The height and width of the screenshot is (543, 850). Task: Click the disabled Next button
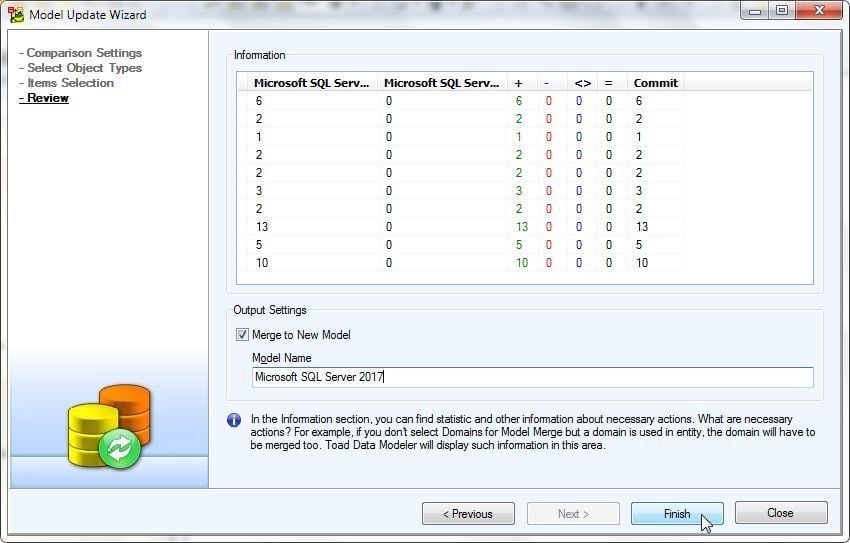pyautogui.click(x=573, y=513)
